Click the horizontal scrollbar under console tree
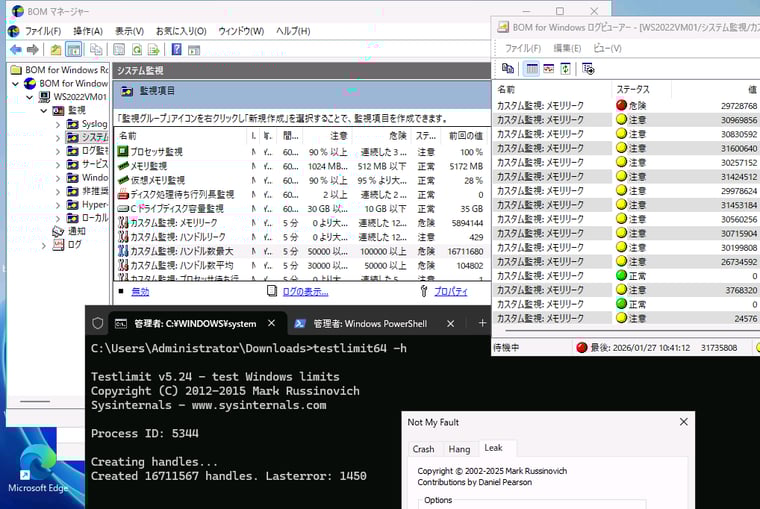760x509 pixels. pyautogui.click(x=35, y=401)
